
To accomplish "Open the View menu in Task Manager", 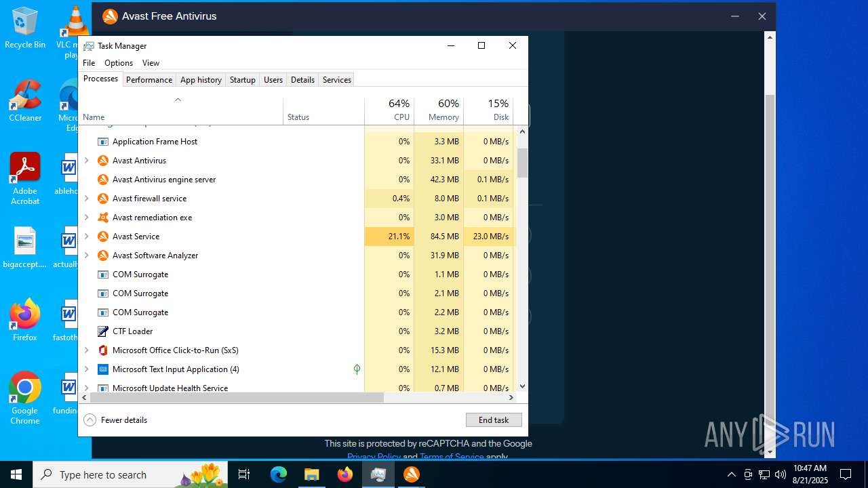I will (151, 63).
